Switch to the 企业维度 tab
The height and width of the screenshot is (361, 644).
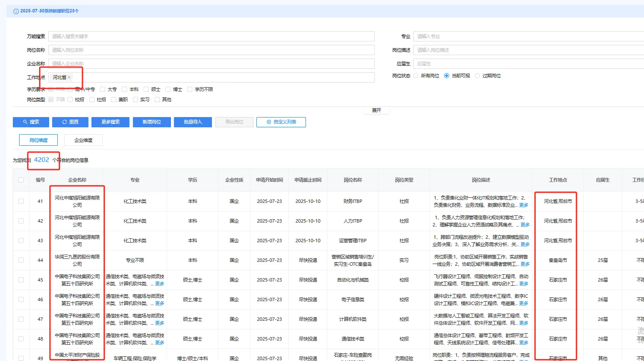pyautogui.click(x=83, y=140)
